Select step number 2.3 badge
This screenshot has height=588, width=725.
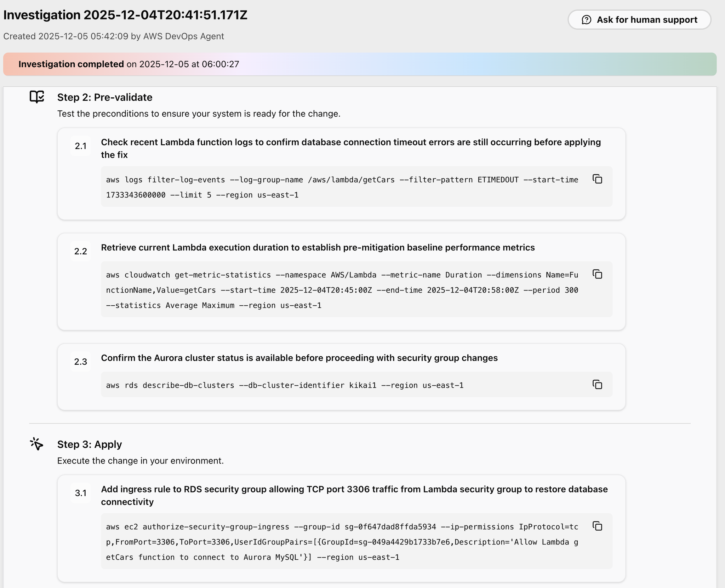[80, 362]
